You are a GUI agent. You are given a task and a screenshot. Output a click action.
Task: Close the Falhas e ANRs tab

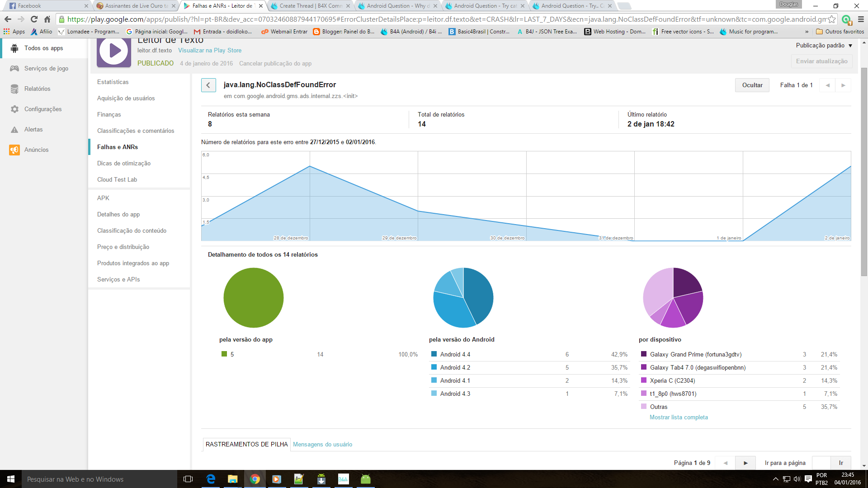[261, 6]
